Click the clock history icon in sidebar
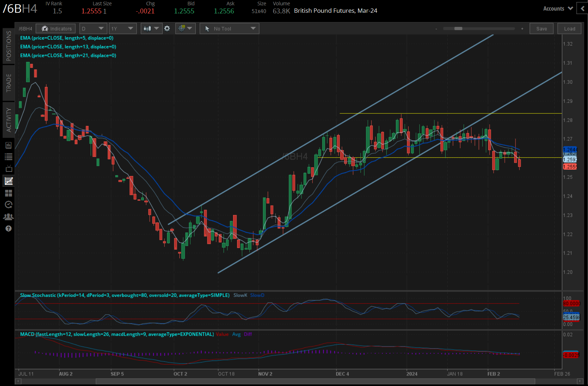The image size is (588, 386). (x=8, y=205)
